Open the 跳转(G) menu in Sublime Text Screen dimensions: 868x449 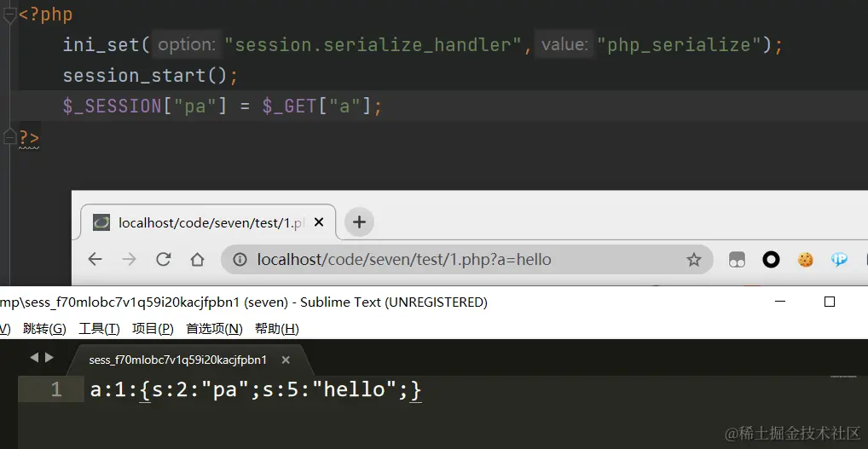coord(45,329)
